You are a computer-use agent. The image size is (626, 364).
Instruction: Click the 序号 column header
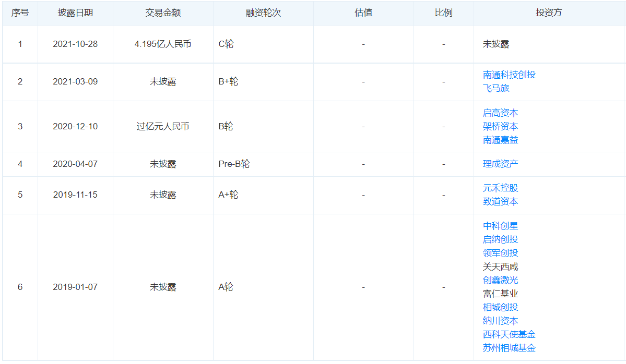20,13
